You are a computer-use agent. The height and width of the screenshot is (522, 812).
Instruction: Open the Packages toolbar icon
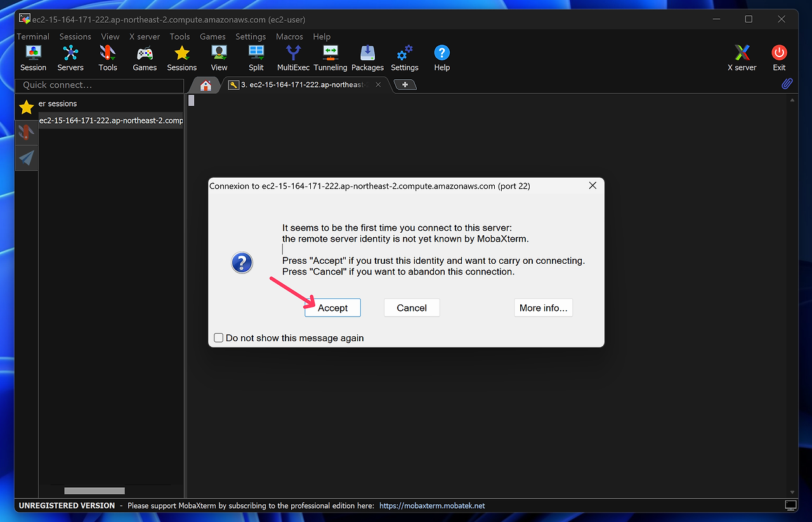tap(368, 58)
